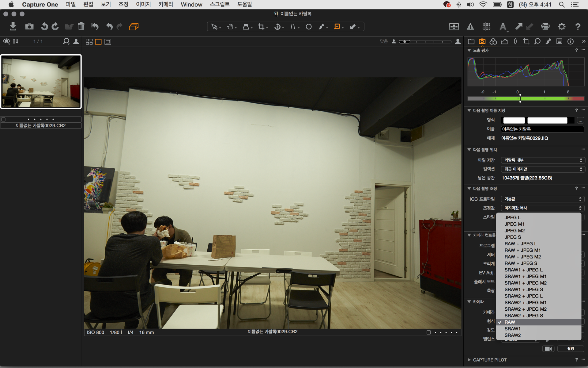Image resolution: width=588 pixels, height=368 pixels.
Task: Select the Hand pan tool
Action: [230, 27]
